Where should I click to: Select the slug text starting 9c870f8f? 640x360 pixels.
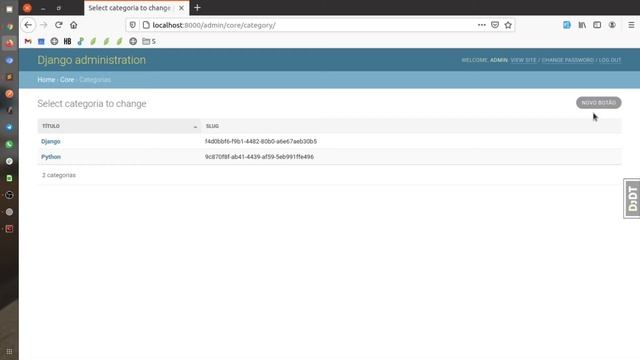(259, 157)
